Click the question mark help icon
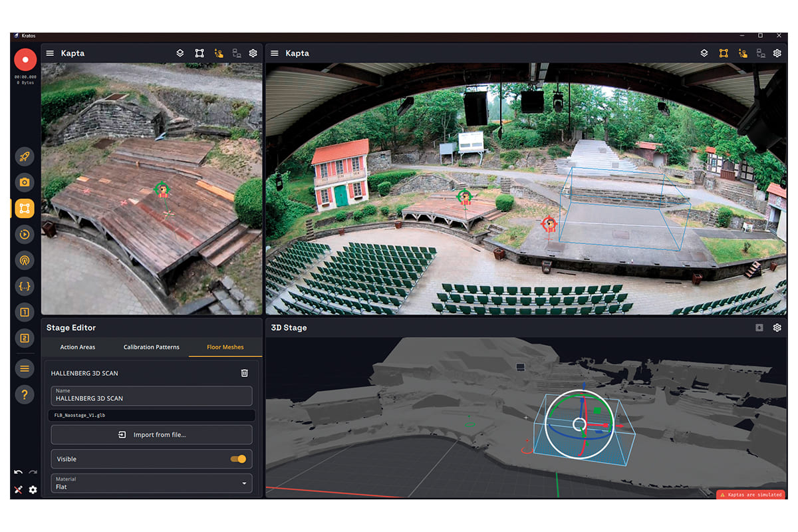This screenshot has height=532, width=798. [25, 394]
